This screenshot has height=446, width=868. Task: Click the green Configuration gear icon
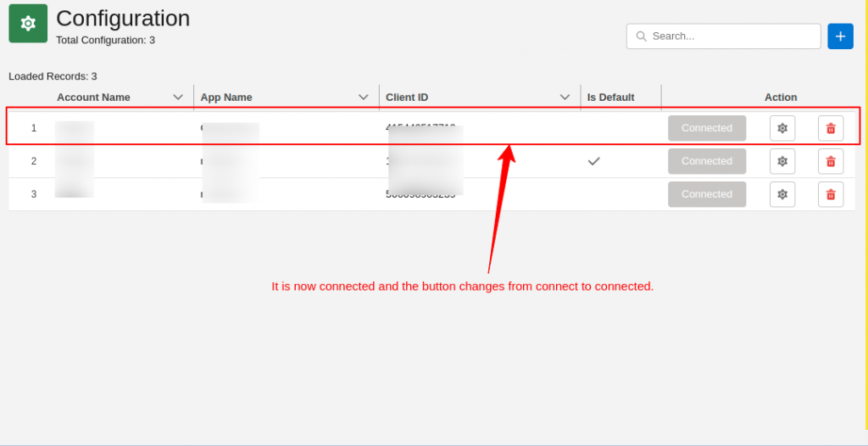(x=28, y=23)
